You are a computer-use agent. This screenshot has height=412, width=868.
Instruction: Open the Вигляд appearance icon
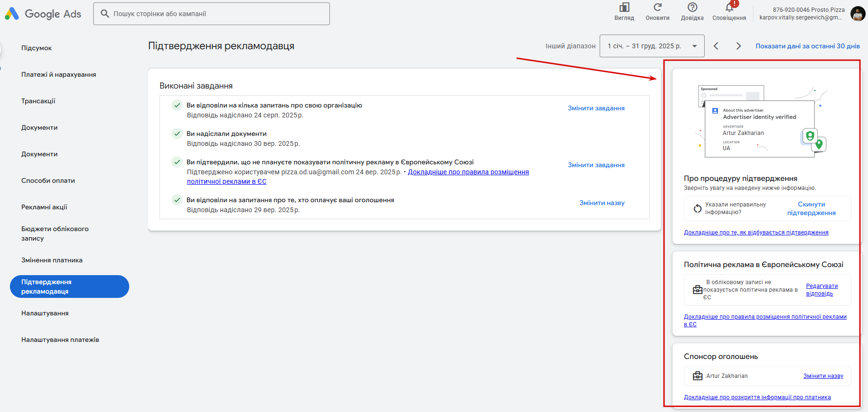click(x=624, y=8)
